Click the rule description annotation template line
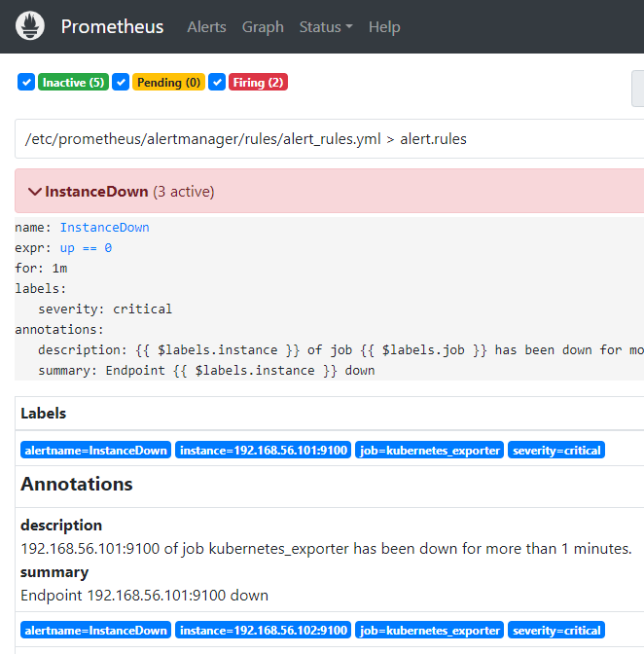Viewport: 644px width, 654px height. pyautogui.click(x=340, y=350)
